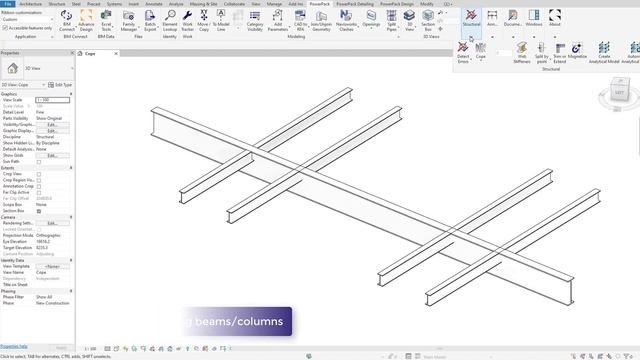Activate the Move / Copy tool
This screenshot has width=640, height=360.
pos(204,20)
